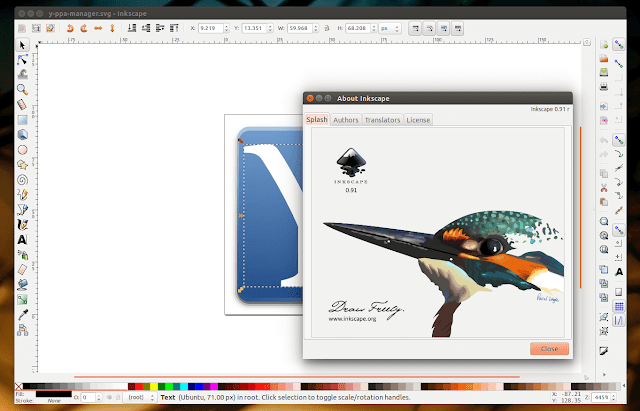Pick the yellow swatch in palette
This screenshot has height=411, width=640.
(x=154, y=386)
